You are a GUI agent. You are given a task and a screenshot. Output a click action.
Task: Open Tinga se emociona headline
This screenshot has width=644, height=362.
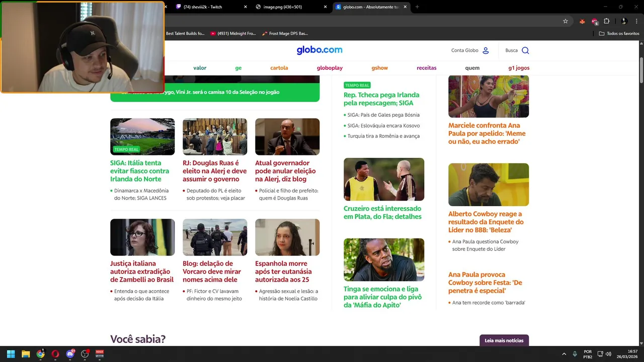click(x=382, y=297)
